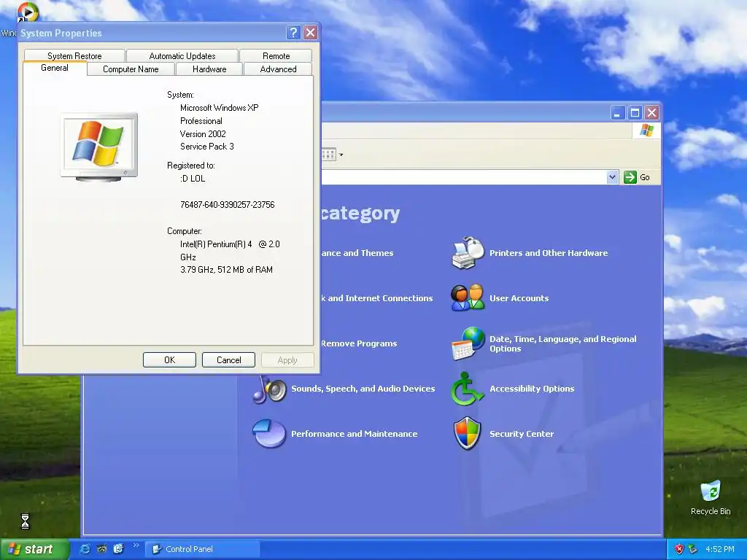The width and height of the screenshot is (747, 560).
Task: Click the Internet Connections category link
Action: tap(377, 298)
